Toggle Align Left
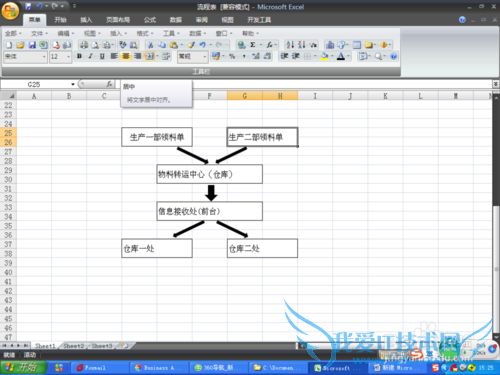 114,56
